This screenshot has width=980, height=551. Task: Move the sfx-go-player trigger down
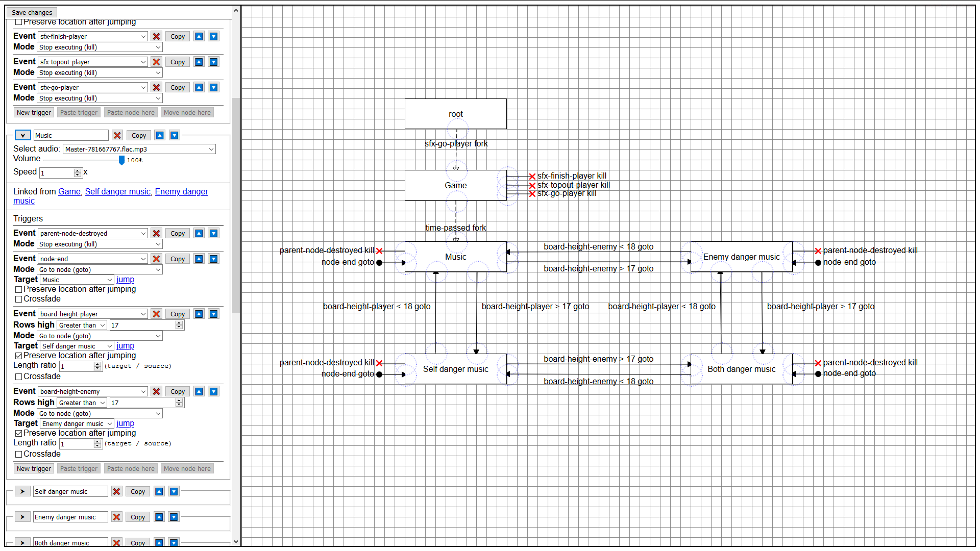coord(214,87)
